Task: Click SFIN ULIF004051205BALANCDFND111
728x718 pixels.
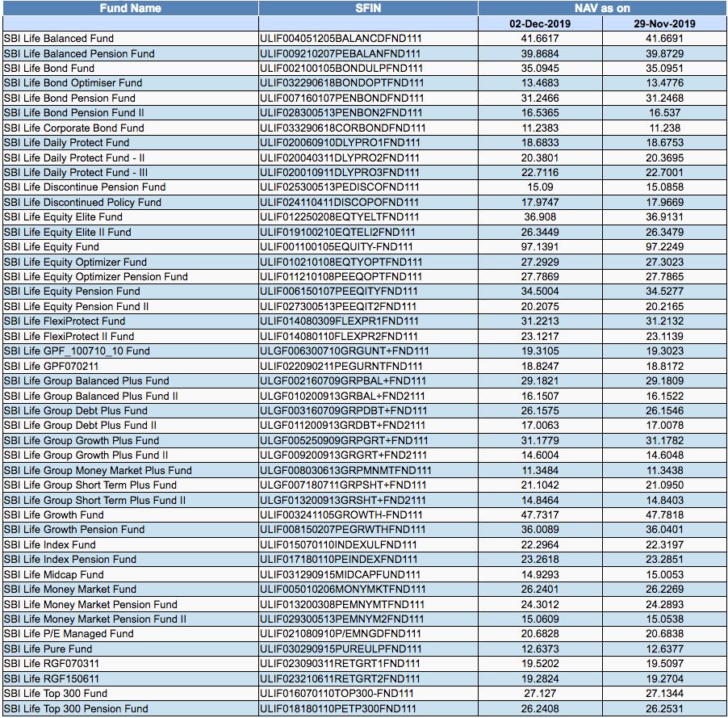Action: pyautogui.click(x=341, y=39)
